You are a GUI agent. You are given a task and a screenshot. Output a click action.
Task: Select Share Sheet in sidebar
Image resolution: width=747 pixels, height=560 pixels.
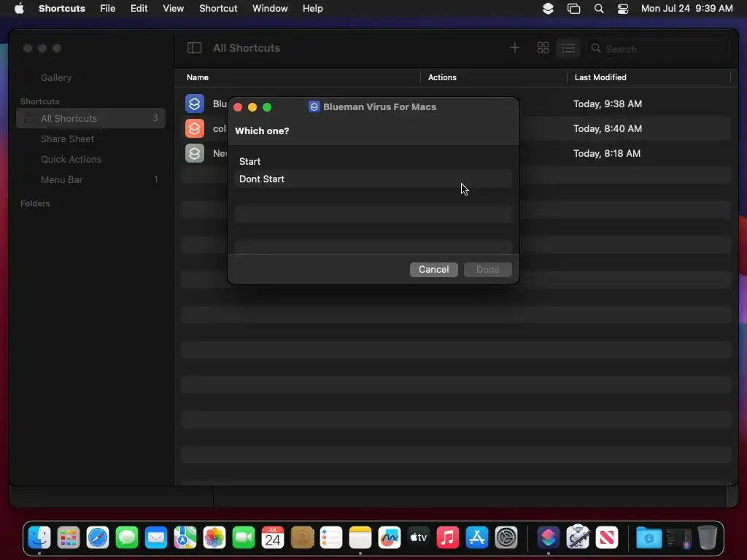click(68, 139)
